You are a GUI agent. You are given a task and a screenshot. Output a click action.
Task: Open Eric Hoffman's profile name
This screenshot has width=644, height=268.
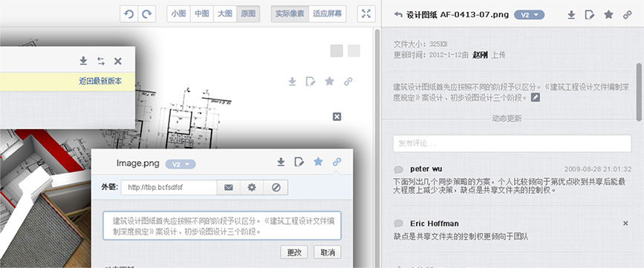point(434,223)
